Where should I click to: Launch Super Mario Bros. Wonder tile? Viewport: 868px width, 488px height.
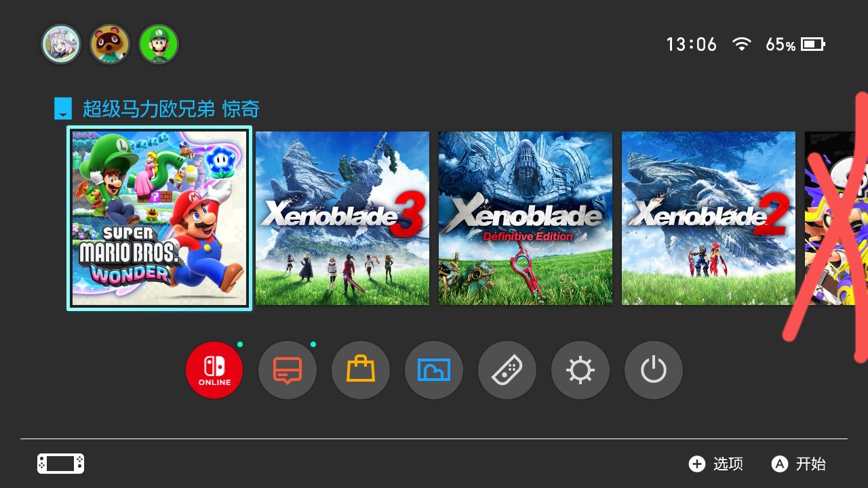click(x=159, y=218)
